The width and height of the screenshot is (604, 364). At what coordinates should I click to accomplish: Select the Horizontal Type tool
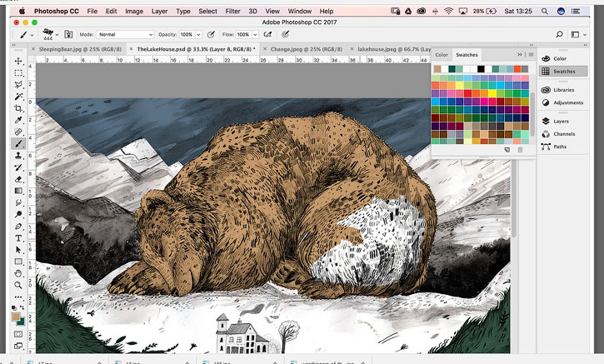(x=18, y=238)
